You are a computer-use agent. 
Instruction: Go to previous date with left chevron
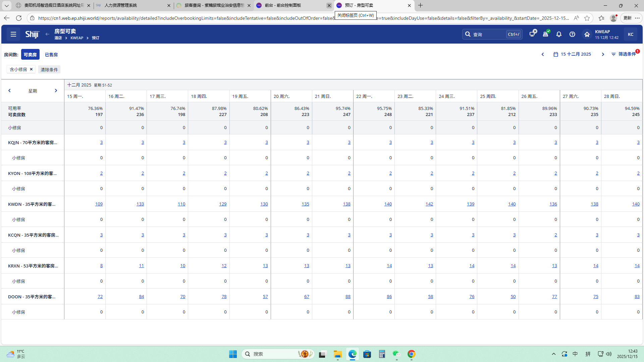coord(543,54)
